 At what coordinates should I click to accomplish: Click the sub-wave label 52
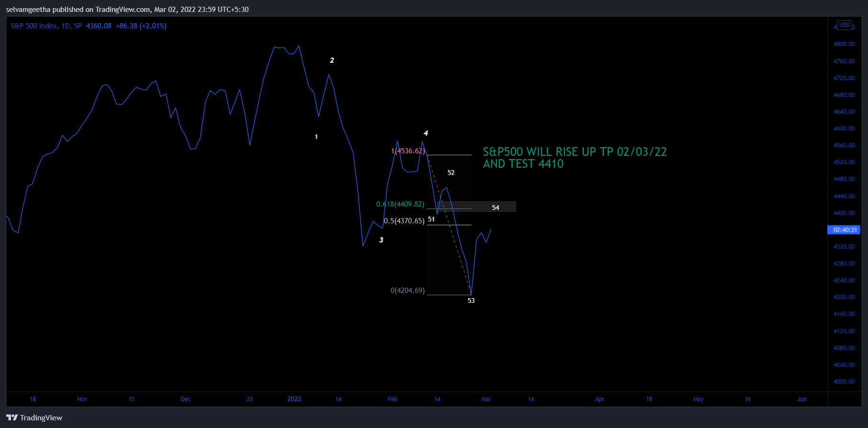[x=451, y=173]
